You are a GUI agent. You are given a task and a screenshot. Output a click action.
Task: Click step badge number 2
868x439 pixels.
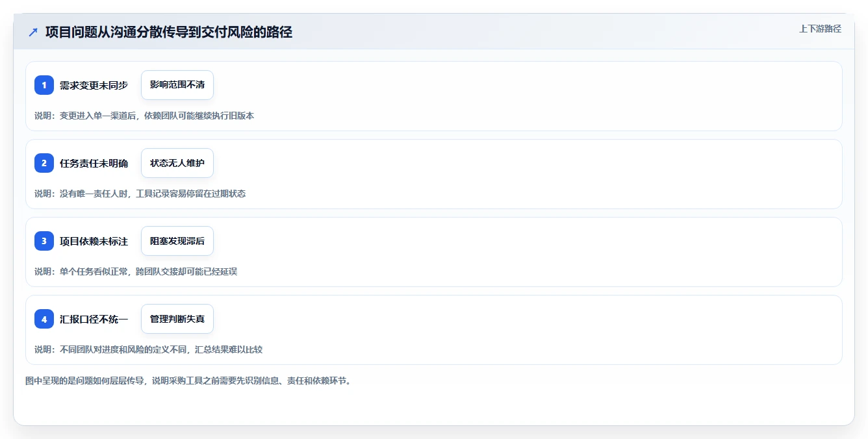pos(44,163)
